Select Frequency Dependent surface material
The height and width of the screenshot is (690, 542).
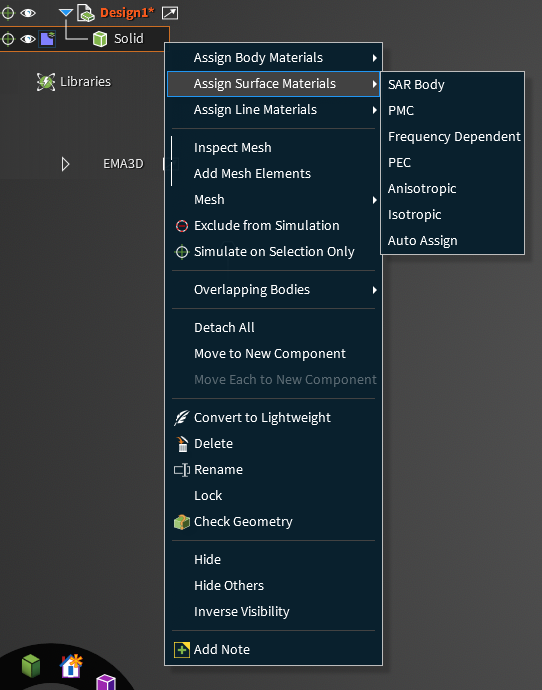452,136
